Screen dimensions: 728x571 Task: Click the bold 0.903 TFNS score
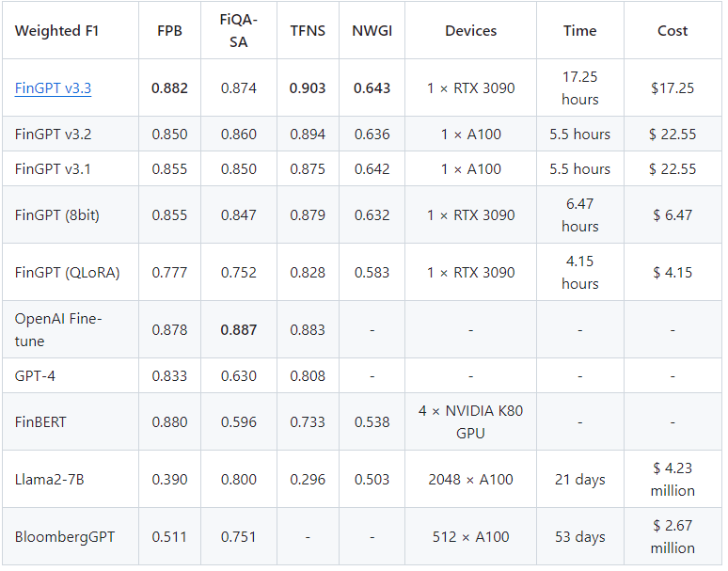click(x=308, y=88)
